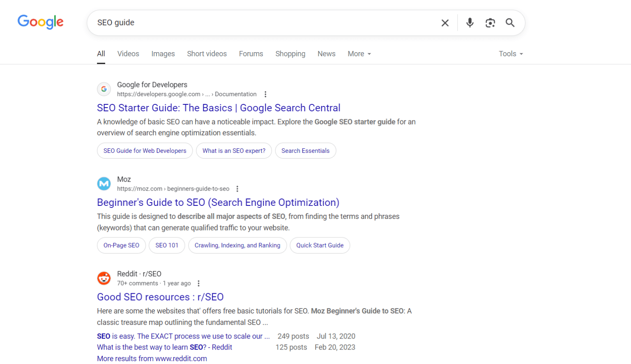The image size is (631, 364).
Task: Switch to the Shopping results tab
Action: (290, 54)
